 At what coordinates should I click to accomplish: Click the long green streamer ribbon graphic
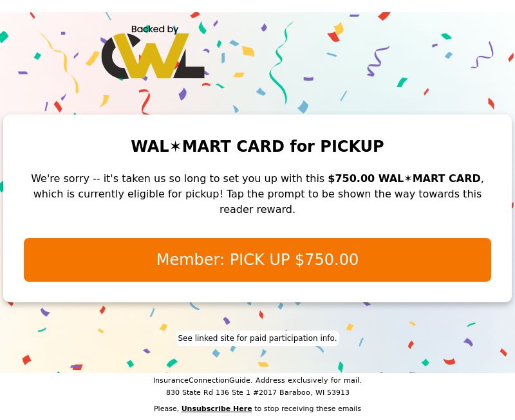[279, 62]
